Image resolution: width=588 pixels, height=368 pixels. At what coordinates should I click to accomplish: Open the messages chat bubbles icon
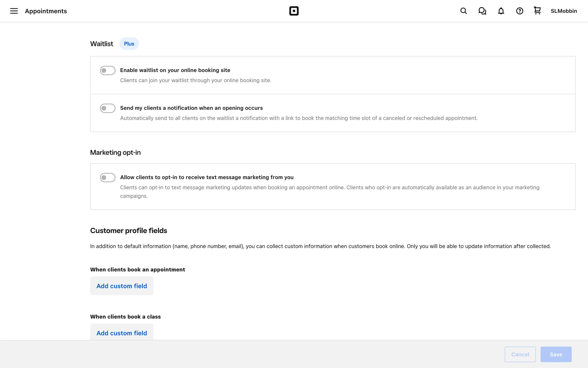[482, 11]
